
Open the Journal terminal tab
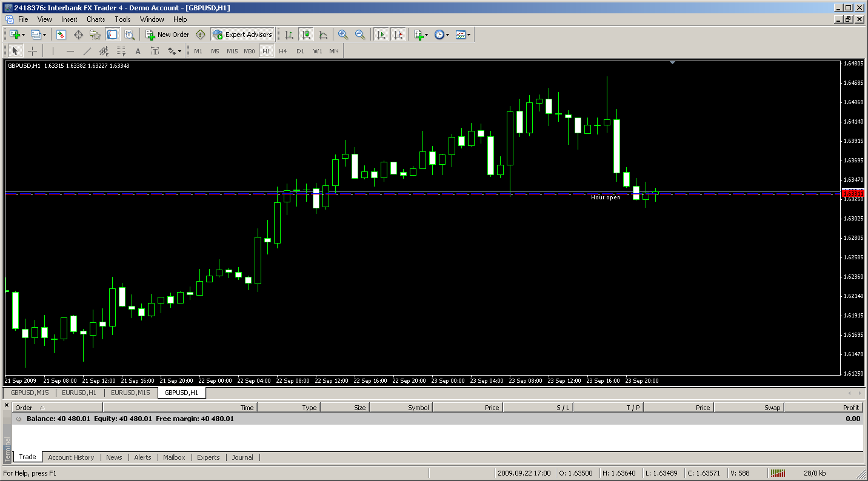(x=242, y=457)
